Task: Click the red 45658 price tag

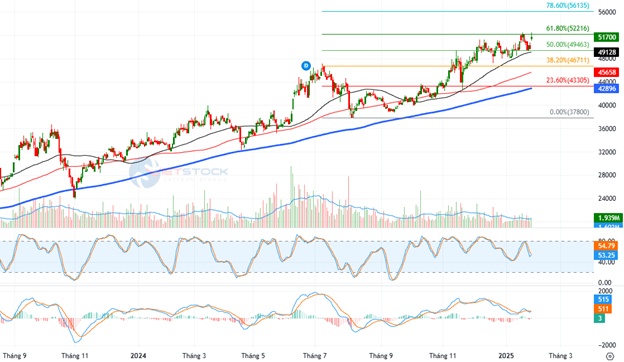Action: (x=606, y=72)
